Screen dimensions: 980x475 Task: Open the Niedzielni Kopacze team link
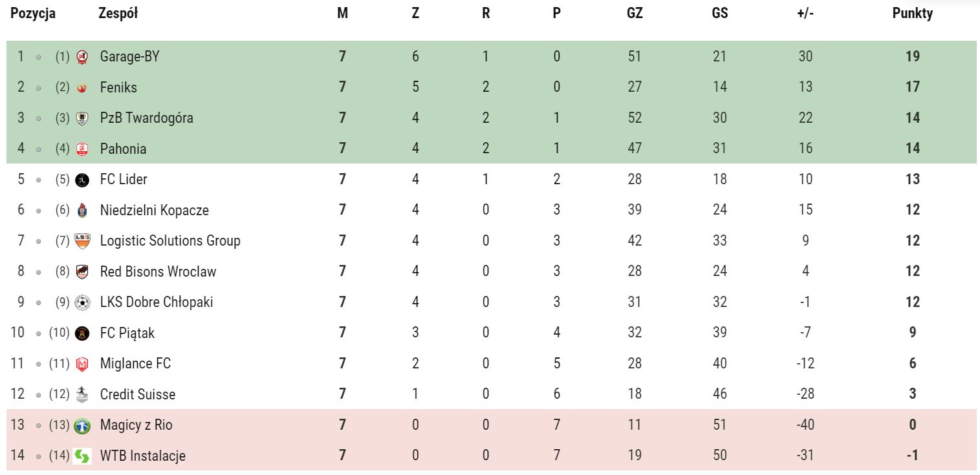tap(155, 210)
